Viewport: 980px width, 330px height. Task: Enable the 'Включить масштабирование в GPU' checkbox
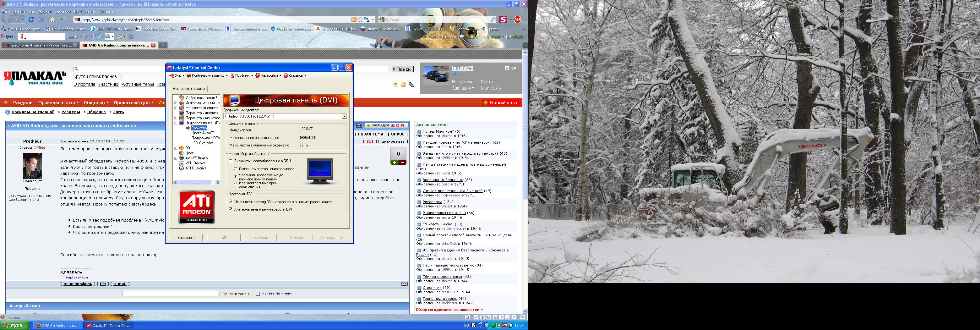231,161
